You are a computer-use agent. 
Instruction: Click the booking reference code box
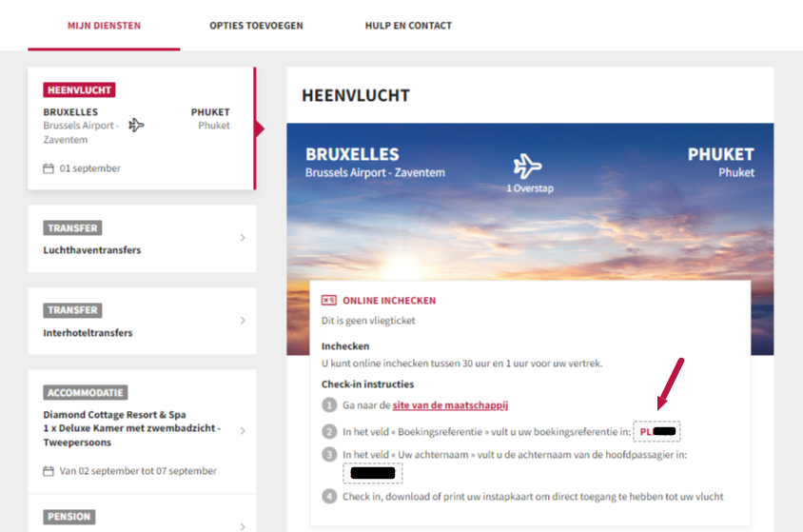(x=657, y=431)
